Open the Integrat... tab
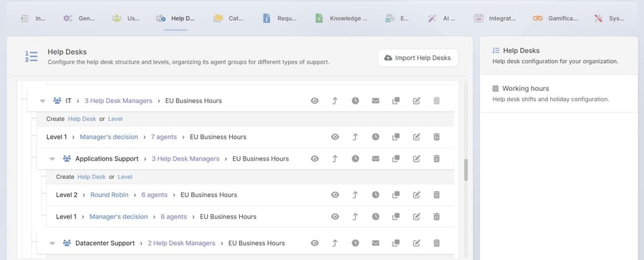Viewport: 644px width, 260px height. 494,19
